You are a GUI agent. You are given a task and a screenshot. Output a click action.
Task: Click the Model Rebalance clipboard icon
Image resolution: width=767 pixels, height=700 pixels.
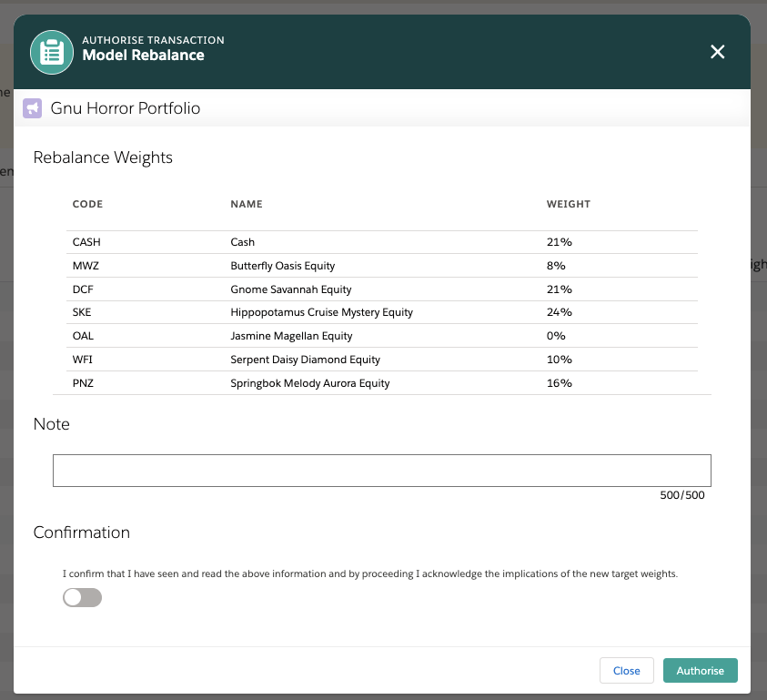[x=52, y=53]
